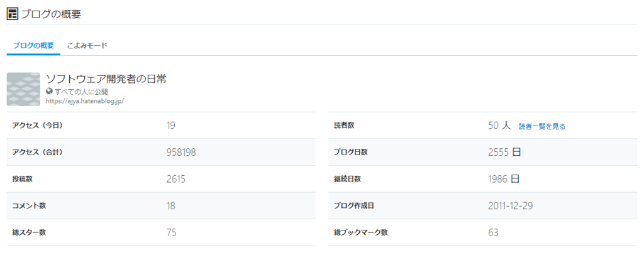
Task: Open the blog thumbnail image
Action: pos(23,89)
